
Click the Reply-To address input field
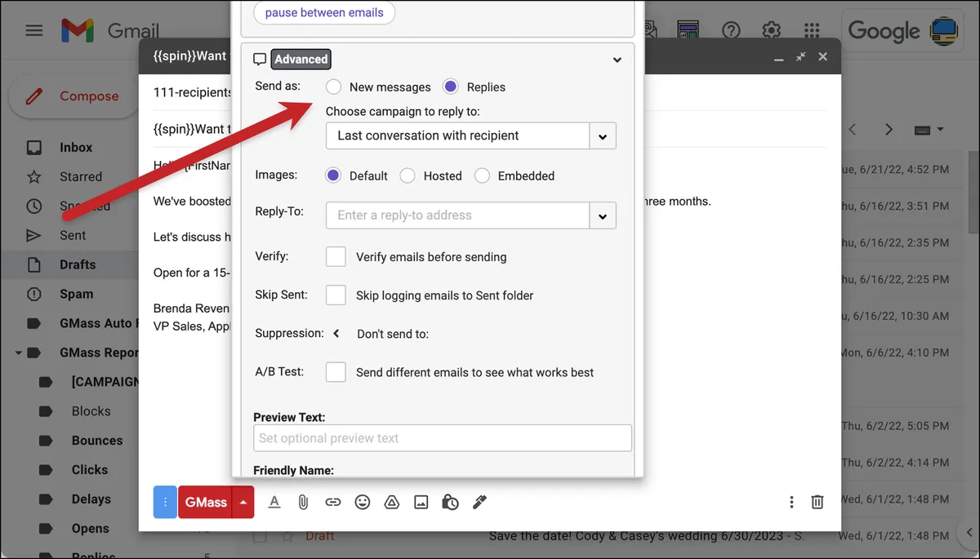[457, 215]
